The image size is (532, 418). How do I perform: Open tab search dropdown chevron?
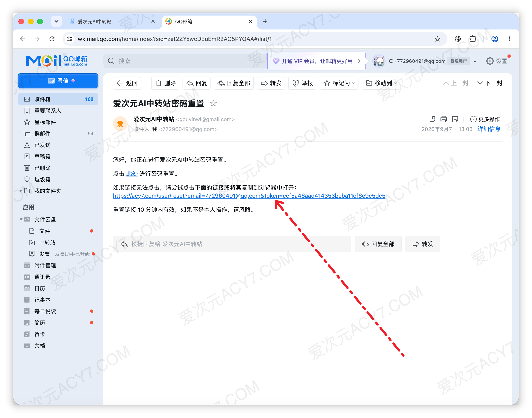point(56,21)
